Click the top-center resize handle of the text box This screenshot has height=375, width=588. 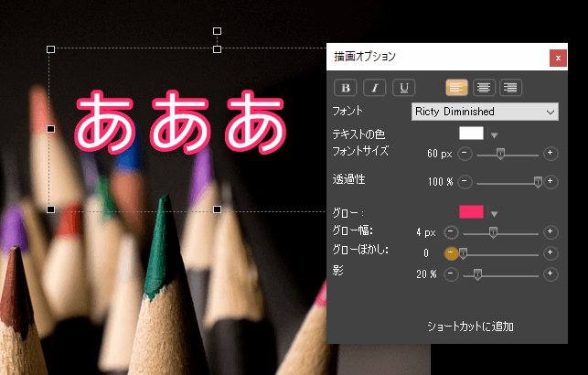pyautogui.click(x=217, y=49)
